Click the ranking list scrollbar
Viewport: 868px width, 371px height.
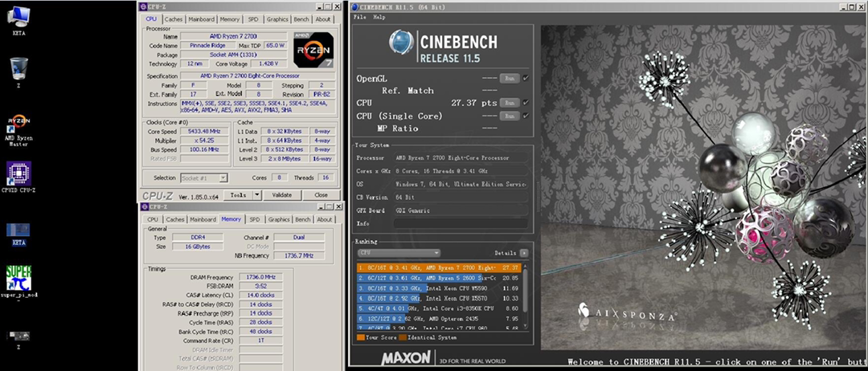[525, 297]
